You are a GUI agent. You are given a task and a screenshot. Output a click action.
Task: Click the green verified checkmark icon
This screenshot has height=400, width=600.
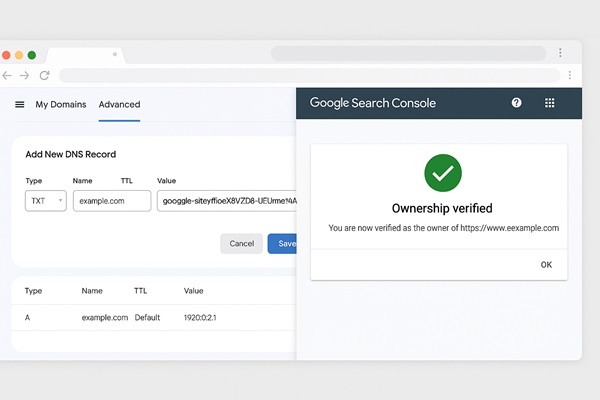[x=442, y=173]
